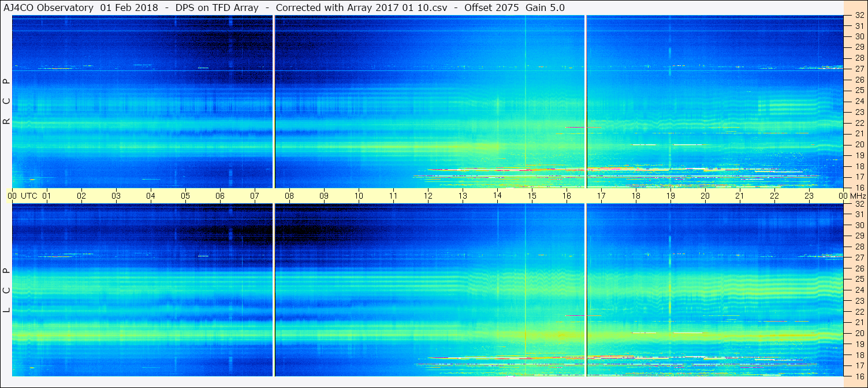Click the date '01 Feb 2018' in header

129,8
